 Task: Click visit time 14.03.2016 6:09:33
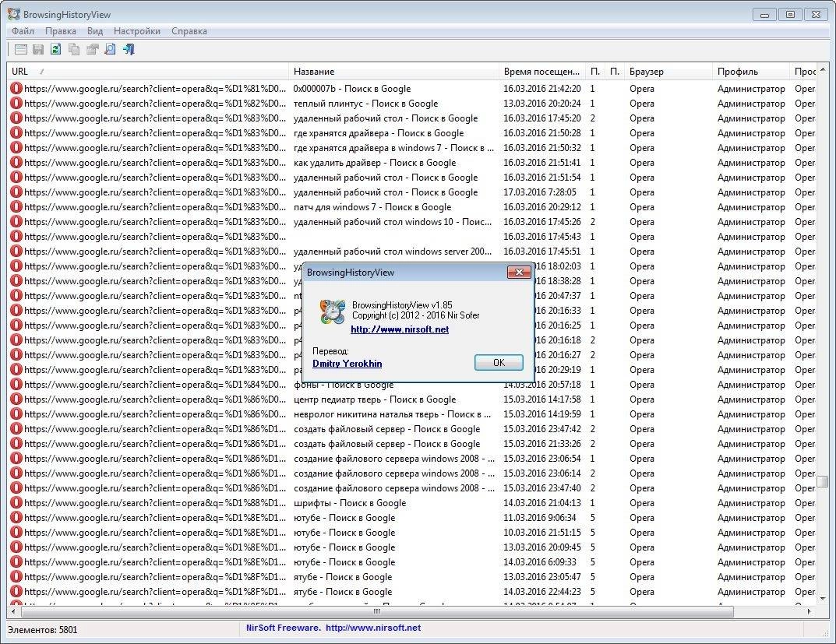click(x=540, y=562)
